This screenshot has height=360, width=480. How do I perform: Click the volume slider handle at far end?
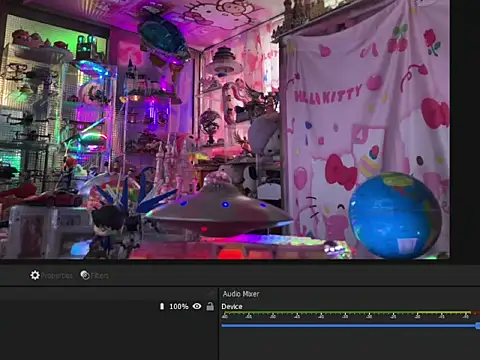click(478, 326)
